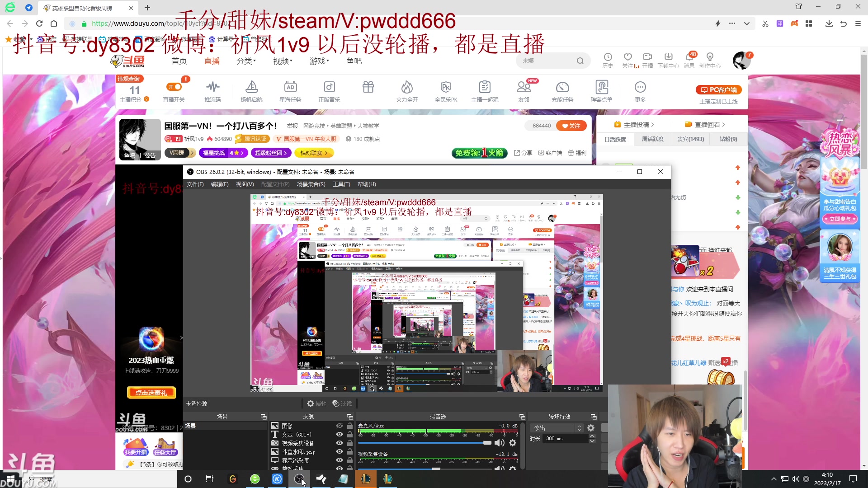This screenshot has height=488, width=868.
Task: Lock the 文本 (GDI+) source
Action: [x=350, y=434]
